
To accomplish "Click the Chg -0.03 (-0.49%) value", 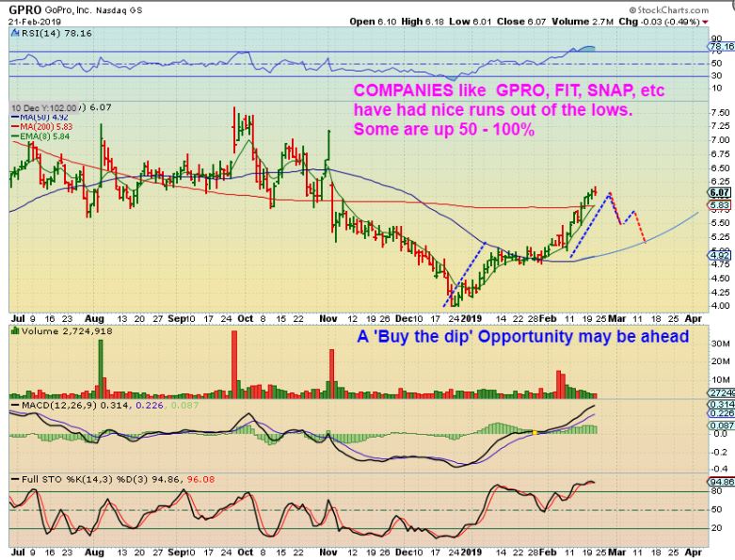I will point(659,22).
